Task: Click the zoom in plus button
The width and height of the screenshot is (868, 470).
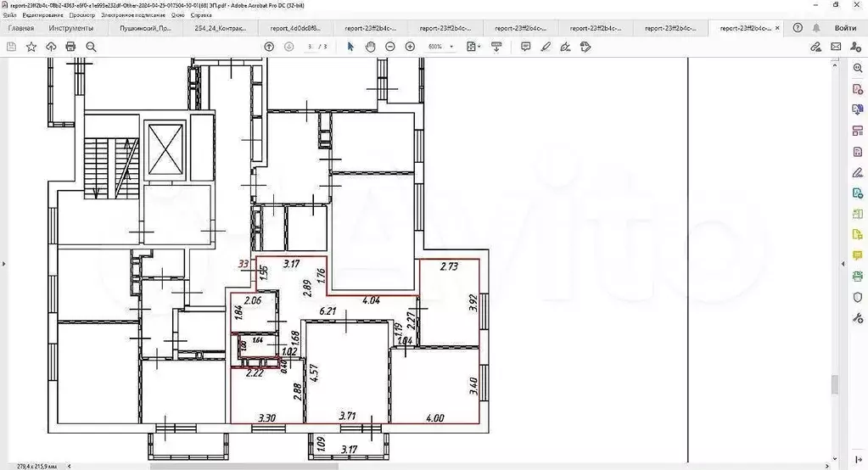Action: pos(410,47)
